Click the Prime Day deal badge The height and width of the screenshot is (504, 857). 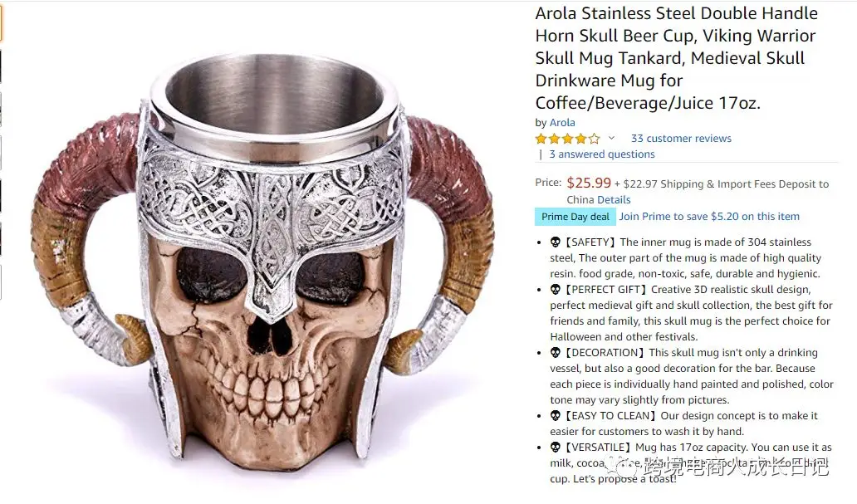[575, 217]
